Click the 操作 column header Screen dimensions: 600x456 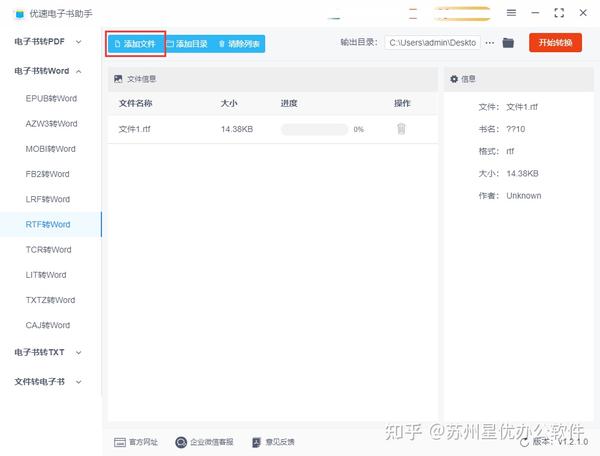pyautogui.click(x=402, y=103)
